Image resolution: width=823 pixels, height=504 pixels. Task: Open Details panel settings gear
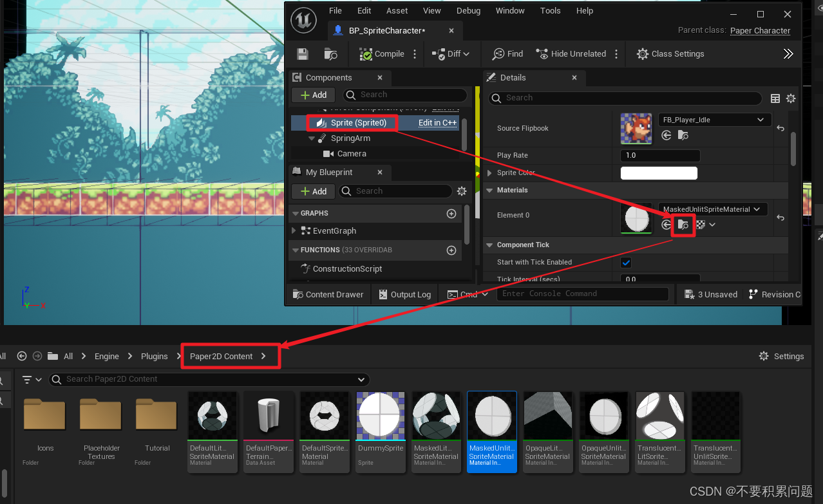click(x=791, y=98)
